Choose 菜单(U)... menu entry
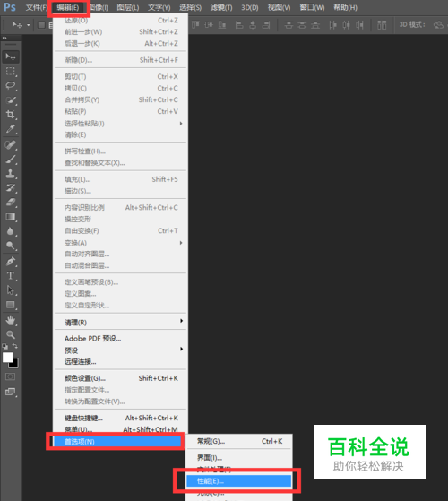Image resolution: width=448 pixels, height=501 pixels. pyautogui.click(x=120, y=428)
